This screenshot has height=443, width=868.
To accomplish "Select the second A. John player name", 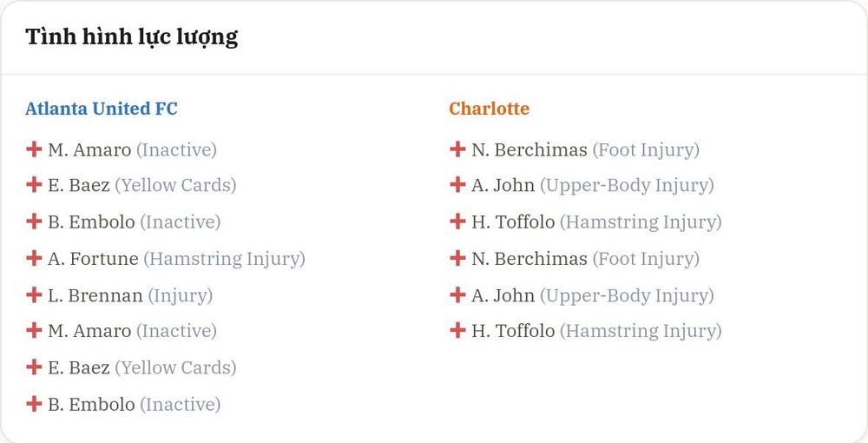I will pos(503,295).
